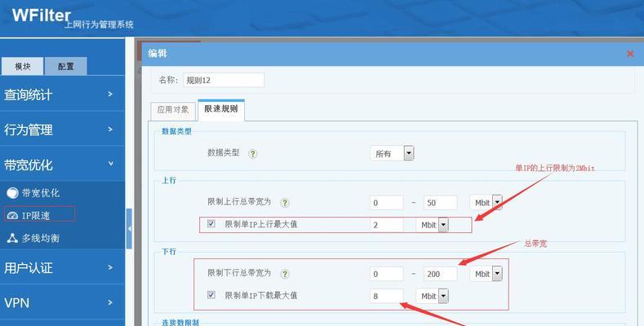Screen dimensions: 644x326
Task: Open the upstream total bandwidth Mbit unit dropdown
Action: (x=486, y=203)
